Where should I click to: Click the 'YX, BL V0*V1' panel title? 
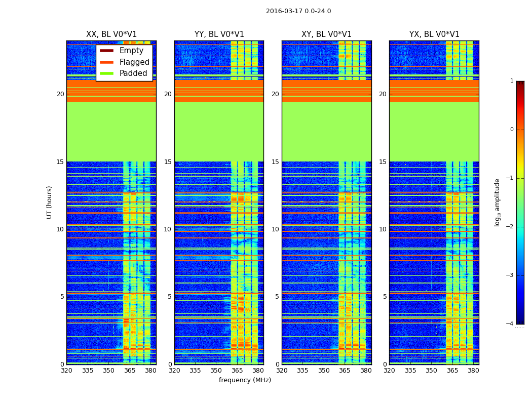pos(434,34)
